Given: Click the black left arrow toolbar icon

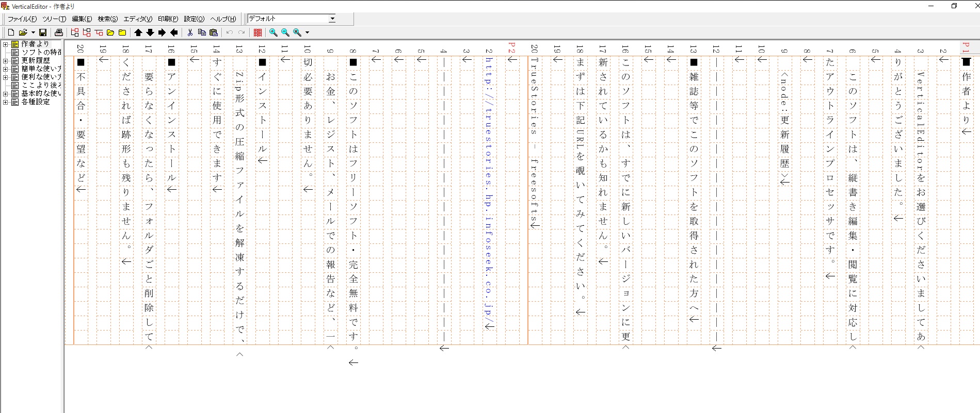Looking at the screenshot, I should tap(174, 32).
